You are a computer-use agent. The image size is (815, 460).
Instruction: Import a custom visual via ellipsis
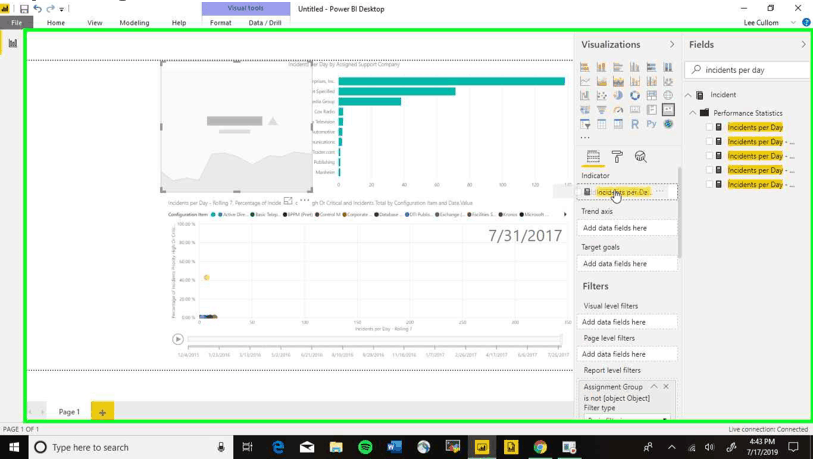pos(585,138)
